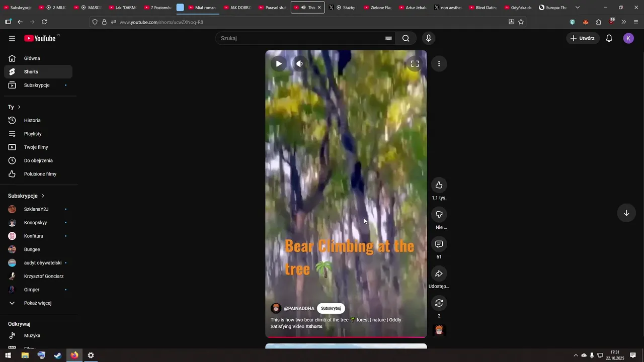Go back in browser history
The image size is (644, 362).
coord(20,22)
